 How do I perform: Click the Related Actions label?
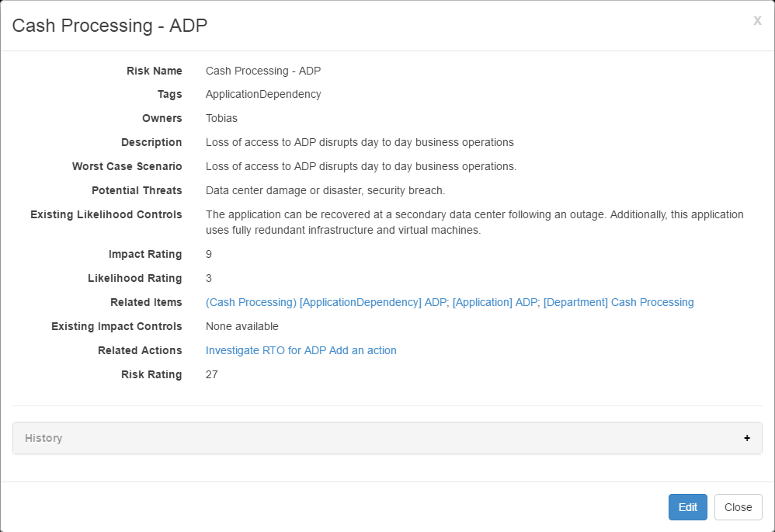[x=140, y=350]
